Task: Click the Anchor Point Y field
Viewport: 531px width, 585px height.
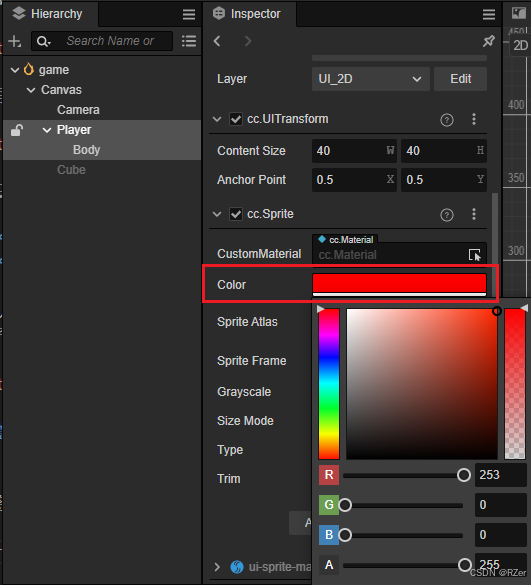Action: pyautogui.click(x=444, y=180)
